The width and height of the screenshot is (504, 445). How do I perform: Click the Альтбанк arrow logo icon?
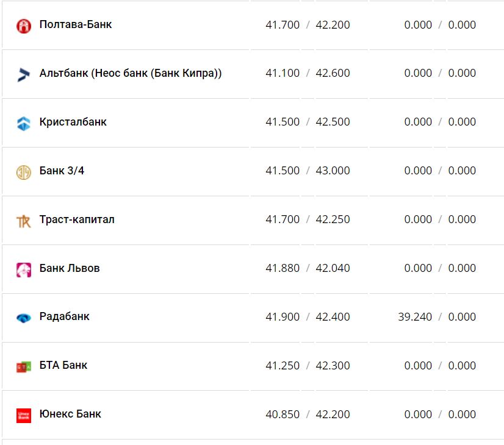tap(23, 74)
